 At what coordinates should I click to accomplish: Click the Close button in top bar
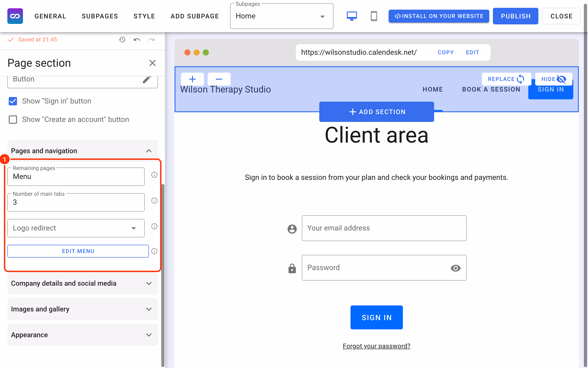click(x=561, y=16)
